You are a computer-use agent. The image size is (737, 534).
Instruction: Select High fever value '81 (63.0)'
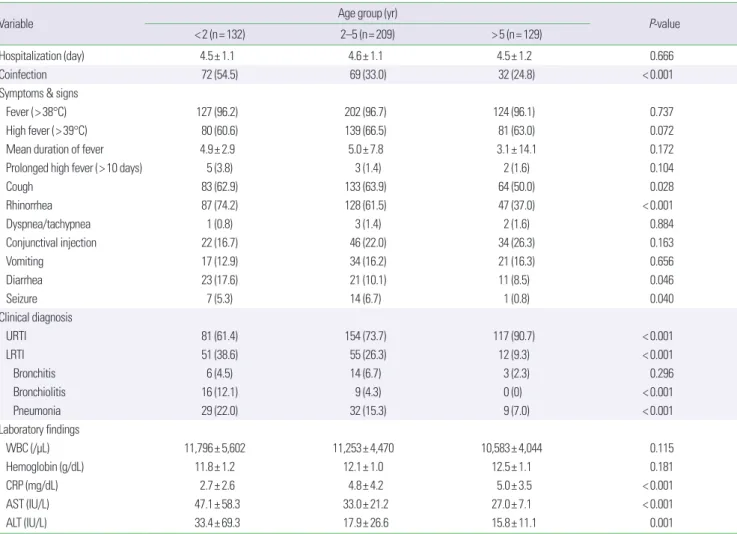click(517, 131)
